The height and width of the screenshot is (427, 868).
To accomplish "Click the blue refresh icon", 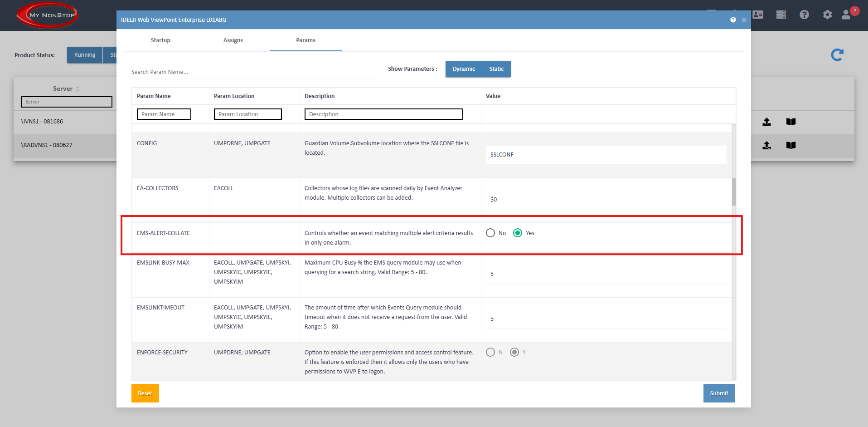I will tap(837, 55).
